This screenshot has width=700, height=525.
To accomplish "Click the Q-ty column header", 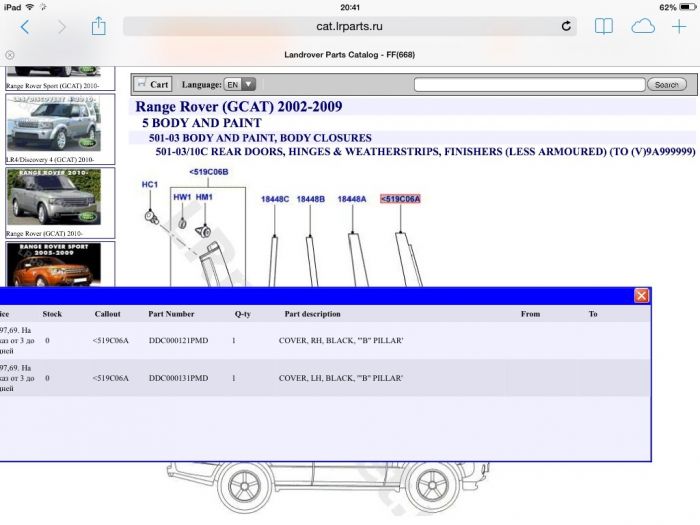I will coord(242,314).
